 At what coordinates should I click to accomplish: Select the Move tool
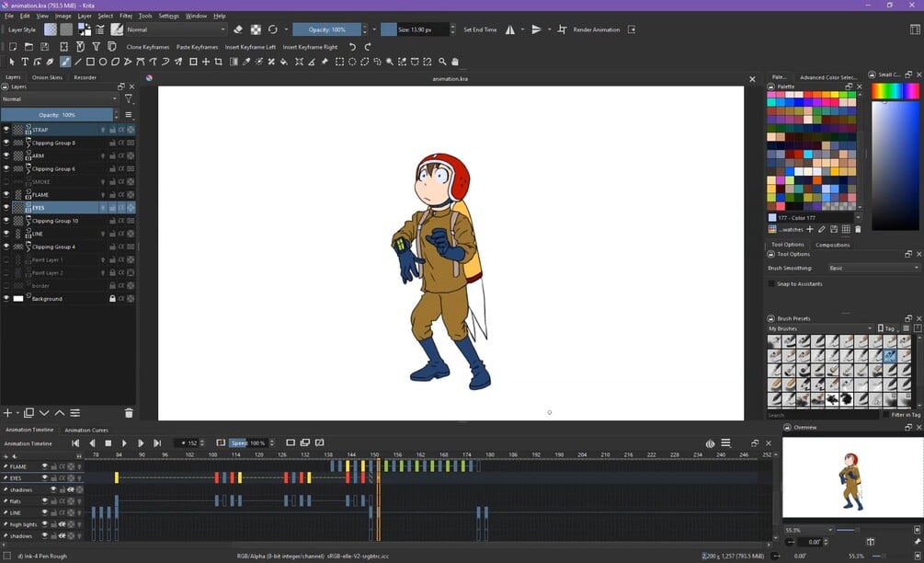tap(206, 62)
